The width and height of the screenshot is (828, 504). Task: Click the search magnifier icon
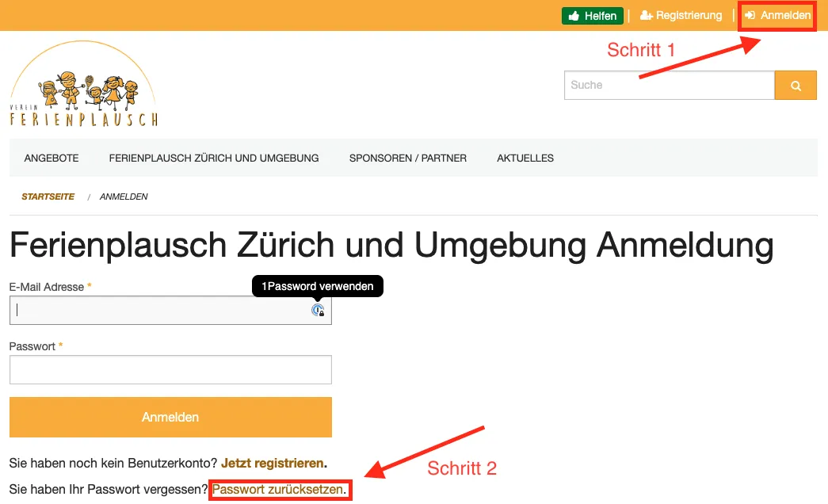click(796, 85)
